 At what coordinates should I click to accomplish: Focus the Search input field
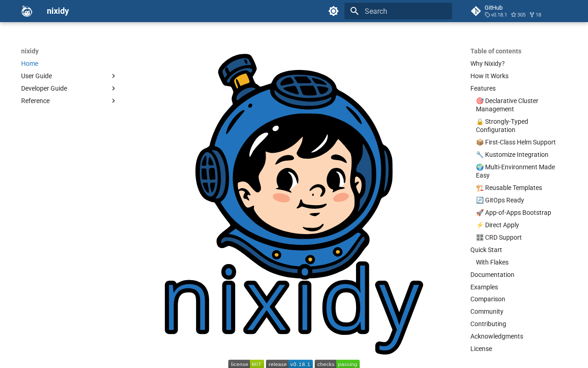tap(398, 11)
